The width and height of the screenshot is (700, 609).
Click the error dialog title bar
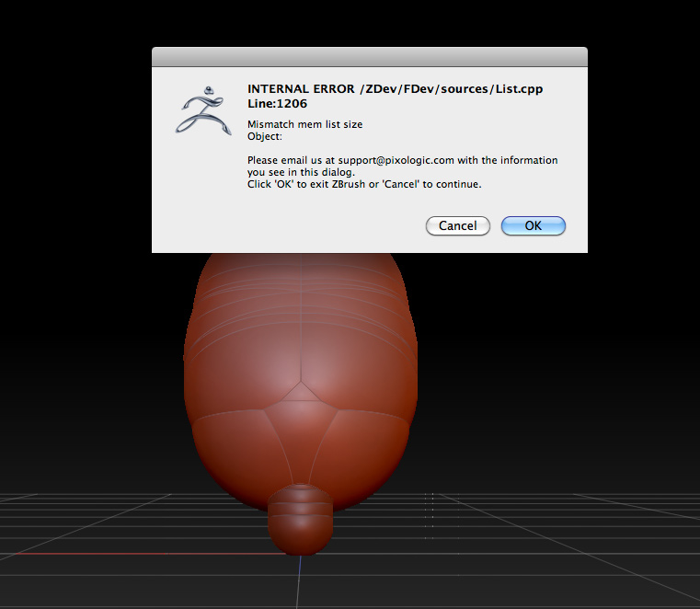point(370,57)
